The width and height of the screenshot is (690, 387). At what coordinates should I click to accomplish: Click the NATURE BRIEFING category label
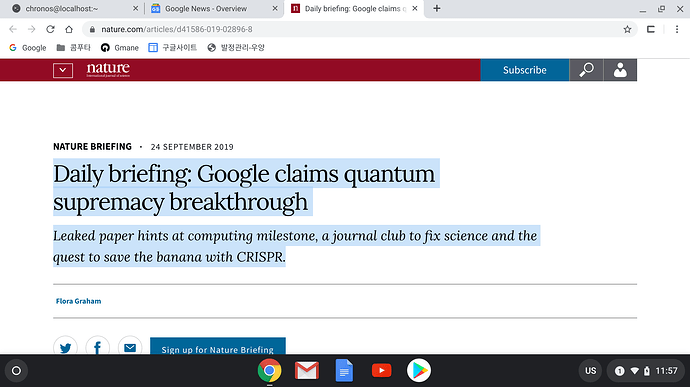(92, 147)
